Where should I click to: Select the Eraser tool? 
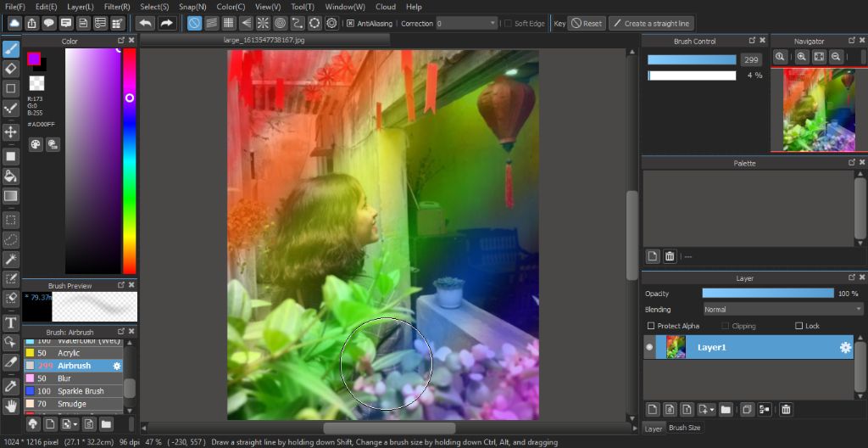[x=11, y=69]
